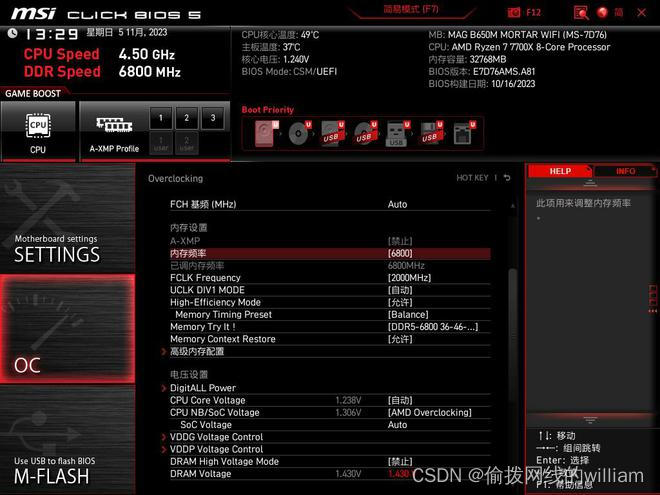Open UCLK DIV1 MODE dropdown
This screenshot has width=660, height=495.
tap(400, 290)
